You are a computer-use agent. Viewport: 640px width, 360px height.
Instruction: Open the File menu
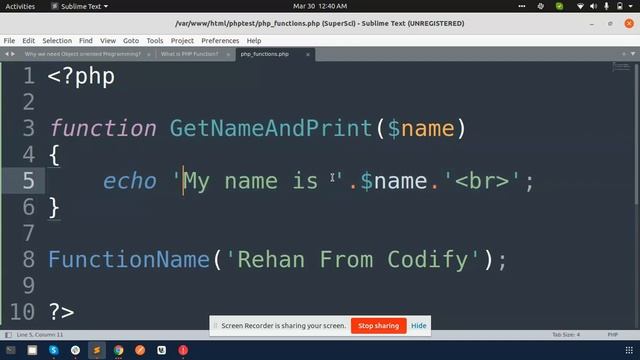9,40
